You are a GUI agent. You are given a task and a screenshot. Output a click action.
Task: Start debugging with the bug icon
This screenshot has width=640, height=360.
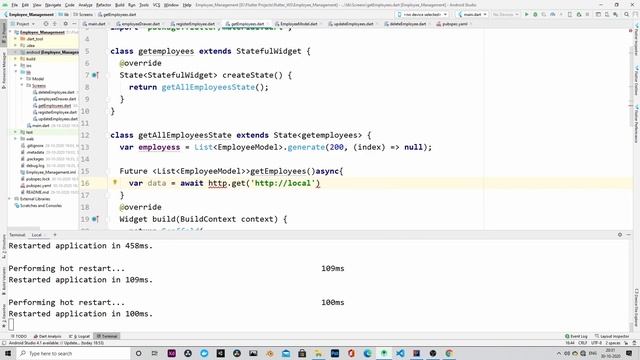click(535, 14)
